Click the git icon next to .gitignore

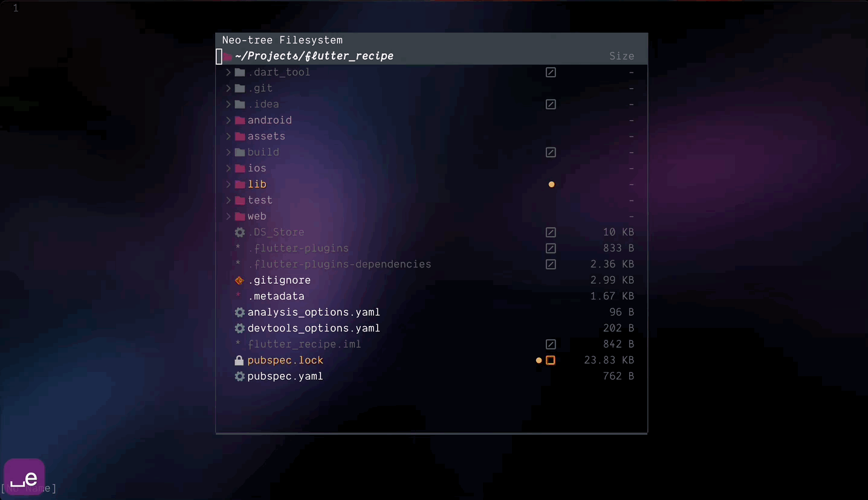[239, 280]
